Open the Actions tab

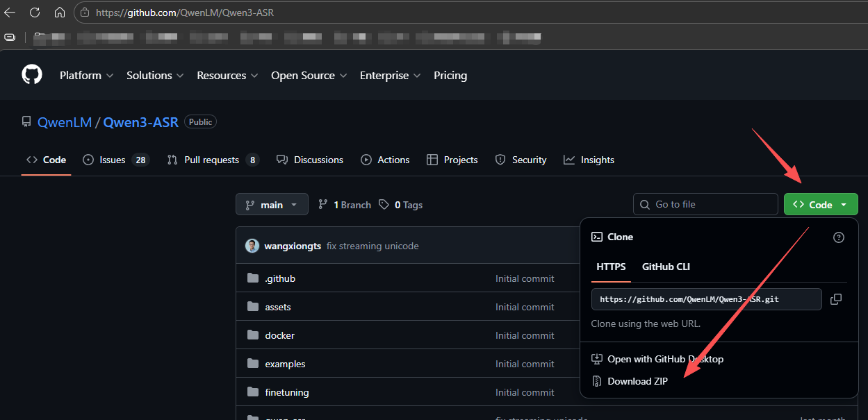click(x=385, y=160)
